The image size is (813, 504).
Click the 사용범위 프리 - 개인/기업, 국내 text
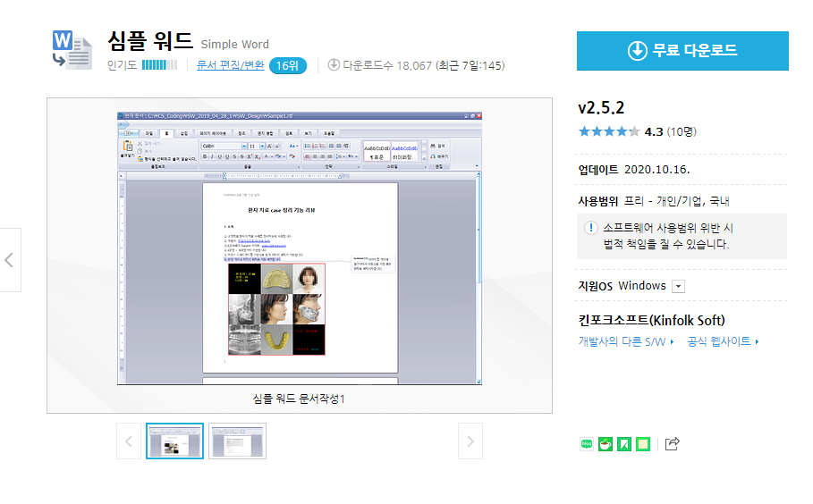coord(654,201)
